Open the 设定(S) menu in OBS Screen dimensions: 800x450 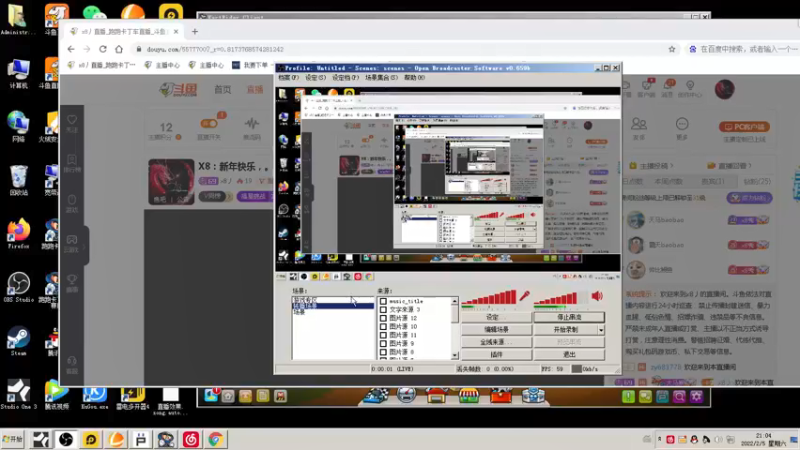(x=315, y=78)
